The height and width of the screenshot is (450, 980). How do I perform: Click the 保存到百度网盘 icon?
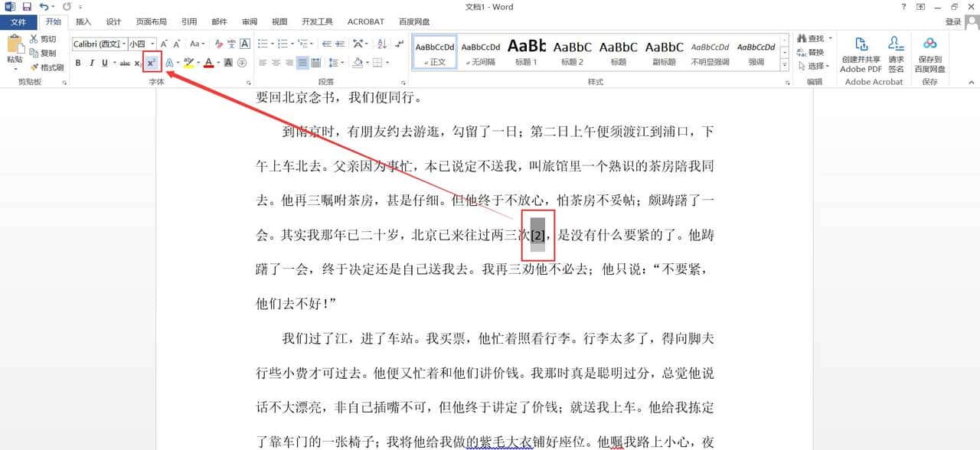929,54
